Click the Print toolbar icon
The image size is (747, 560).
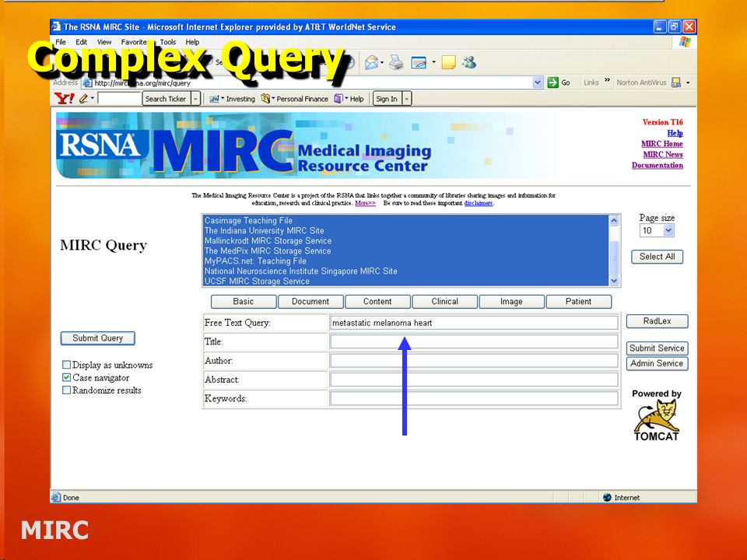pos(396,62)
